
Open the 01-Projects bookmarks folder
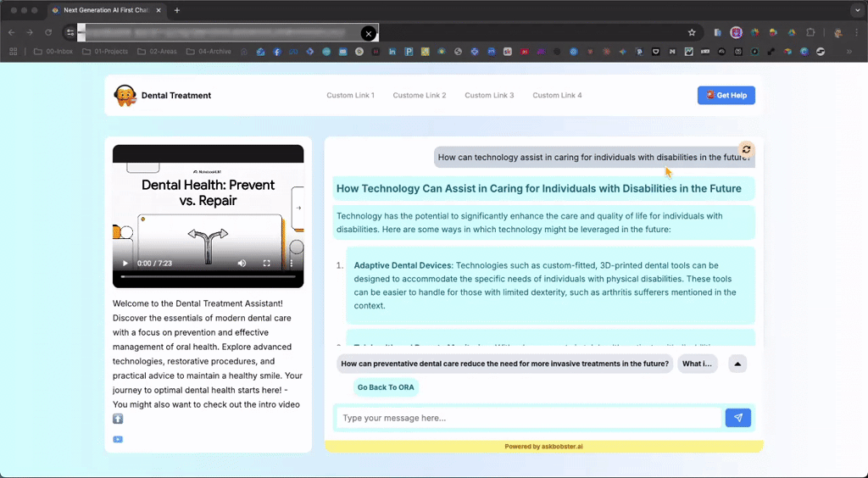tap(105, 52)
